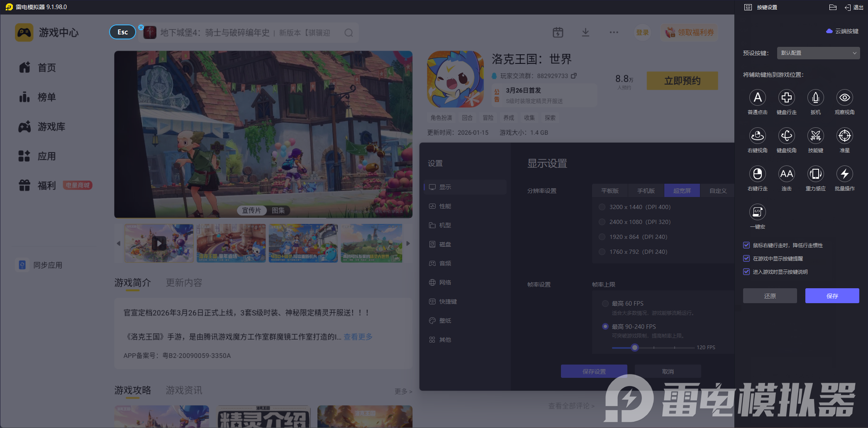Viewport: 868px width, 428px height.
Task: Copy the player group number 882929733
Action: (x=574, y=76)
